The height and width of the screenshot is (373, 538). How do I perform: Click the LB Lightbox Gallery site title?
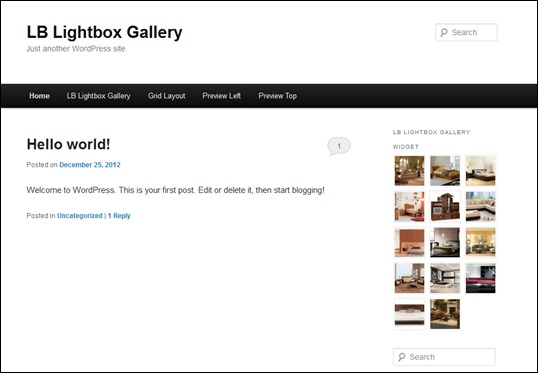click(x=105, y=32)
